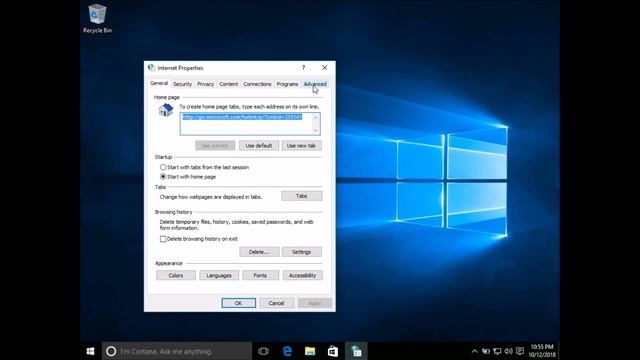Click the help question mark button
Screen dimensions: 640x360
[303, 68]
